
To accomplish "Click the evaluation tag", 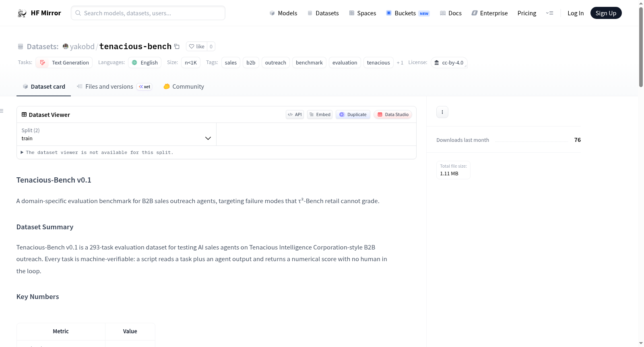I will 345,62.
